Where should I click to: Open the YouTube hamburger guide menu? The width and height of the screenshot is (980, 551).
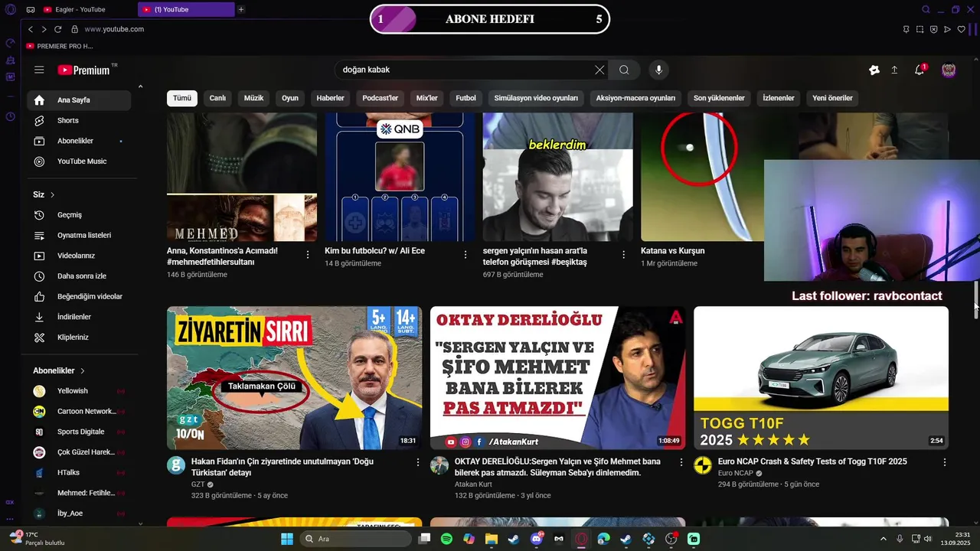pos(39,70)
